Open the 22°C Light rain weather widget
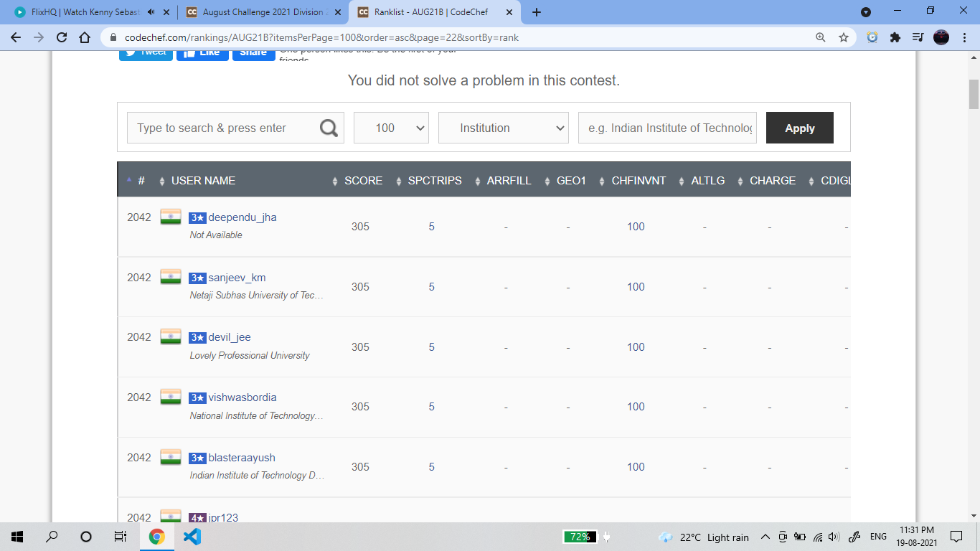Screen dimensions: 980x551 point(702,537)
